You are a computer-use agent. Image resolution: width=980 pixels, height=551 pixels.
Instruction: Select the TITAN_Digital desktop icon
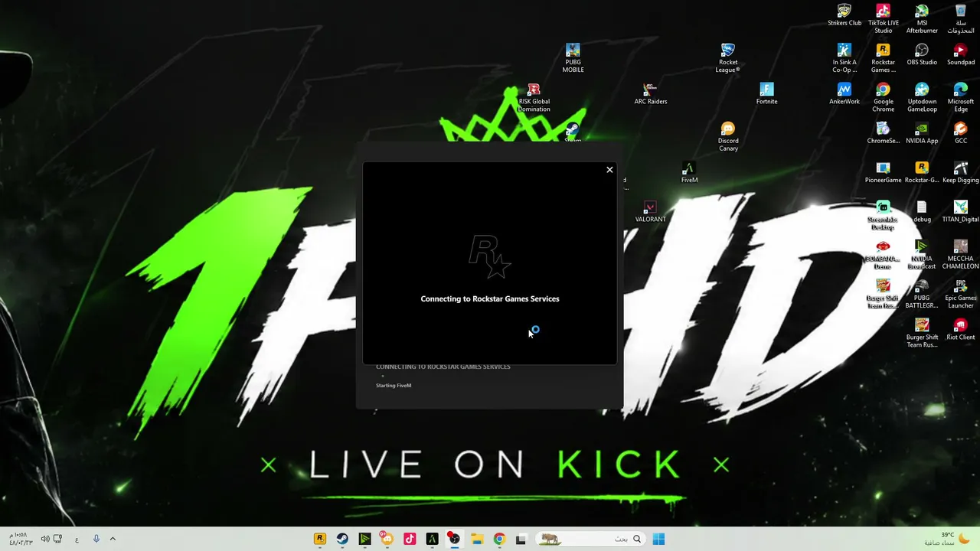[x=961, y=211]
